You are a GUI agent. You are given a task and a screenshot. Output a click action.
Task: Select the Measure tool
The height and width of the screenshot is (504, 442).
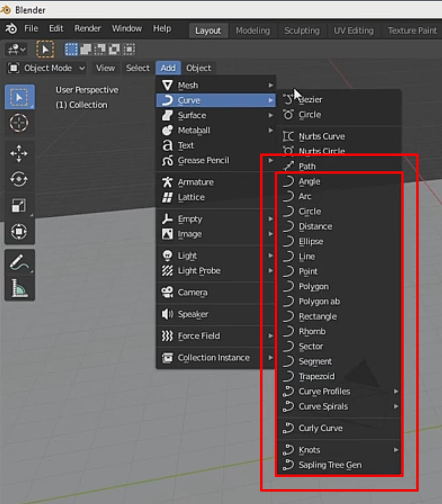[19, 288]
